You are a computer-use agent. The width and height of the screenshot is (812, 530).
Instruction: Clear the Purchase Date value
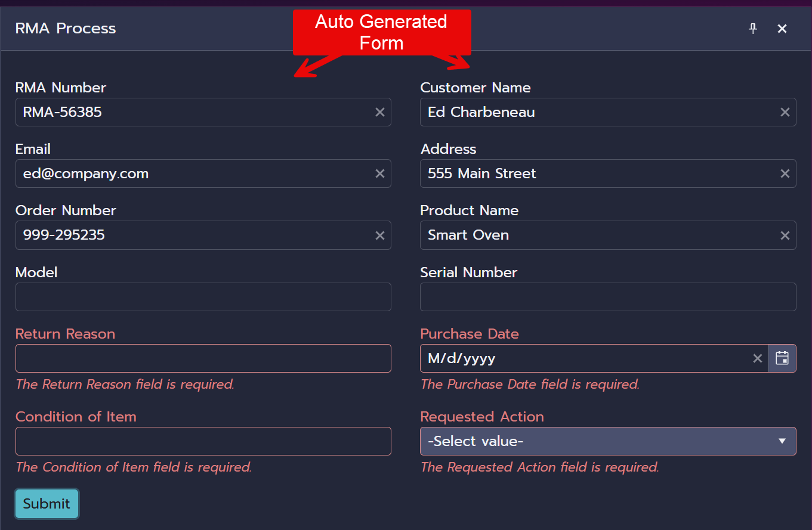pos(757,358)
